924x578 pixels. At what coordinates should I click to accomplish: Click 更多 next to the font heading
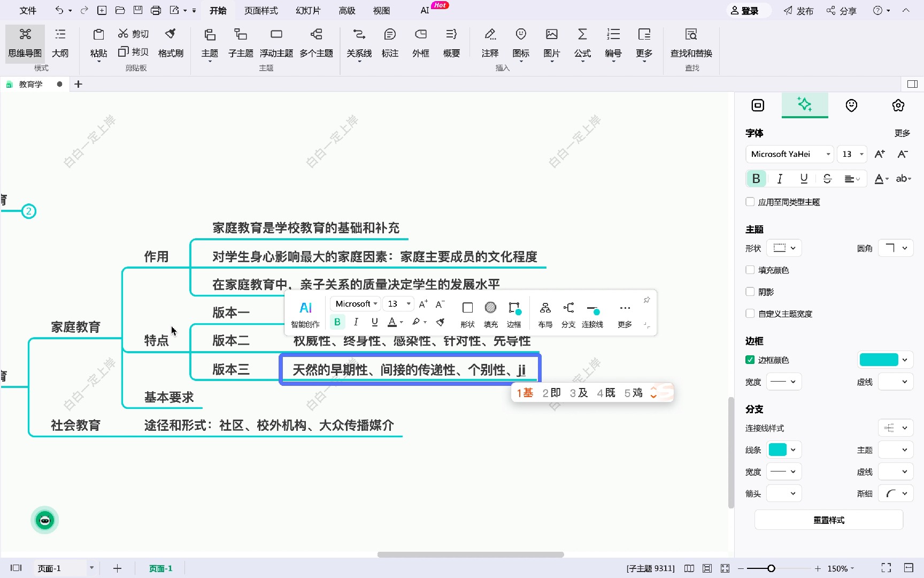click(x=902, y=133)
